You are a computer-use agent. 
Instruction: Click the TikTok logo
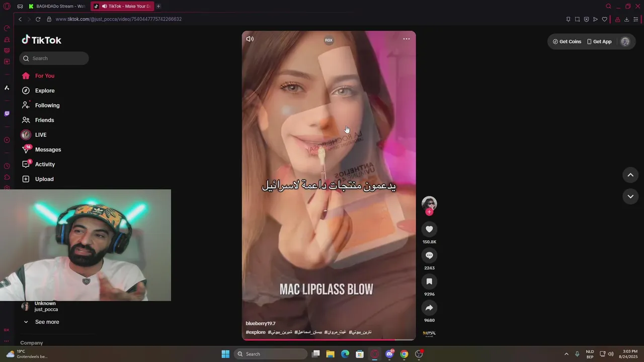41,40
